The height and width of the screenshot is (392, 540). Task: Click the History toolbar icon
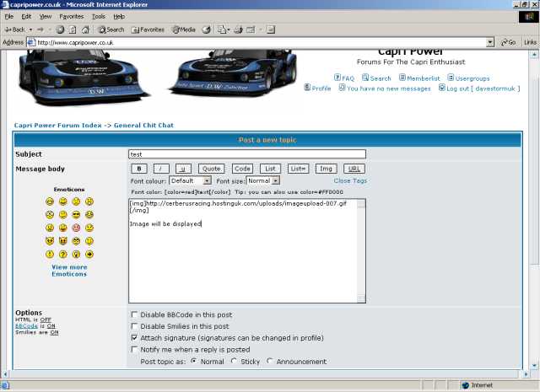(x=206, y=30)
